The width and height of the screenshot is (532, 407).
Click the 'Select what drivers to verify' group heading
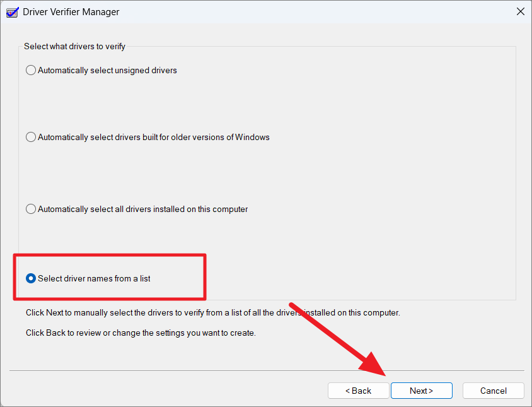click(74, 46)
